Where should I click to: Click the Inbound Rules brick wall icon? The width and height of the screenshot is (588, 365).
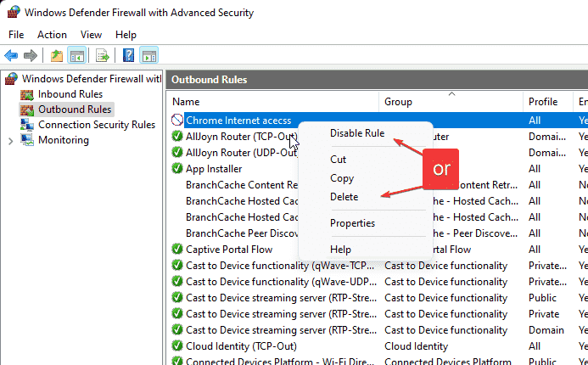click(x=27, y=94)
